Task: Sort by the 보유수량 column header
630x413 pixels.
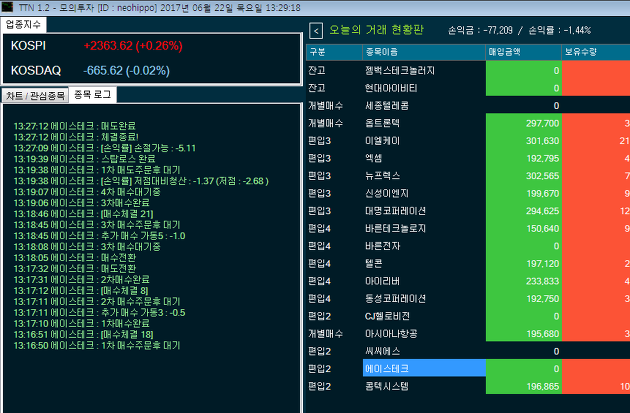Action: point(596,52)
